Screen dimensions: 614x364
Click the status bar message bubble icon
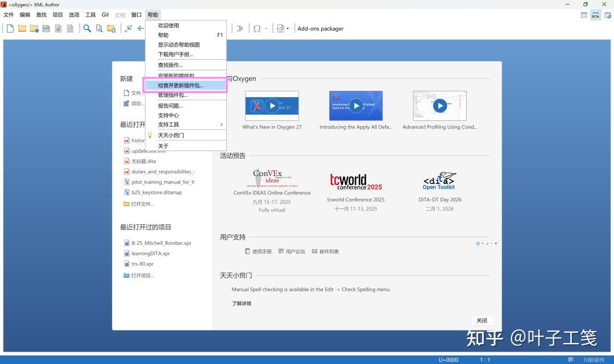pos(571,359)
